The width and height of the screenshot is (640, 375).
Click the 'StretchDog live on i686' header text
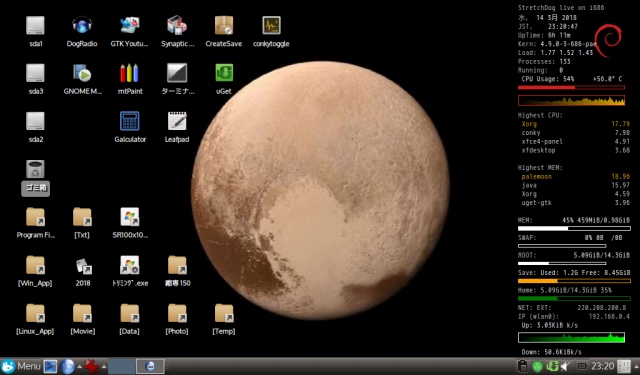[x=561, y=8]
